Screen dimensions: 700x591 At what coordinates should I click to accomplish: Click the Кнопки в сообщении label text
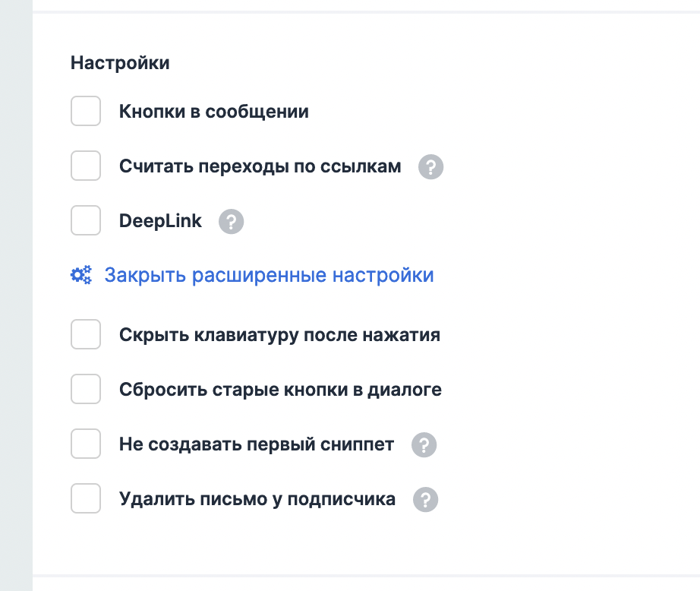pos(213,112)
